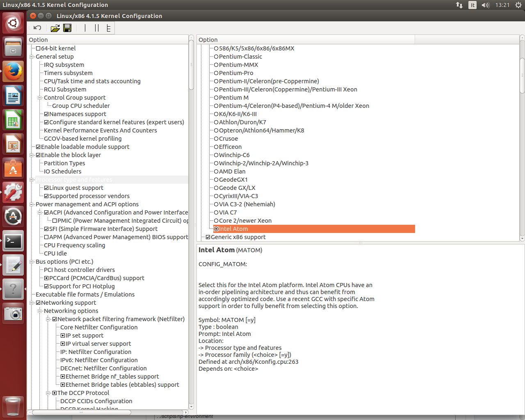This screenshot has height=420, width=525.
Task: Select 'Kernel Performance Events And Counters' row
Action: [x=100, y=130]
